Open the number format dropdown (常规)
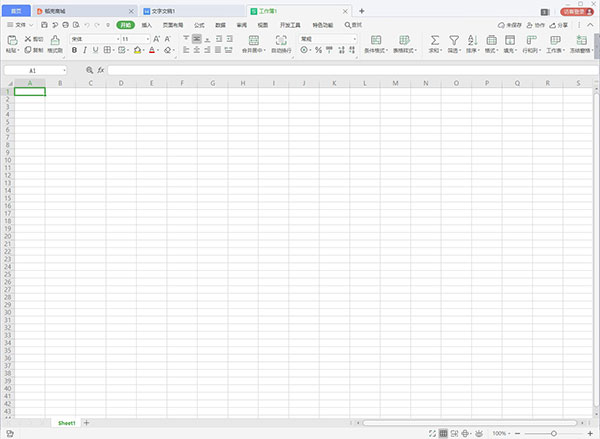This screenshot has height=439, width=600. [355, 39]
